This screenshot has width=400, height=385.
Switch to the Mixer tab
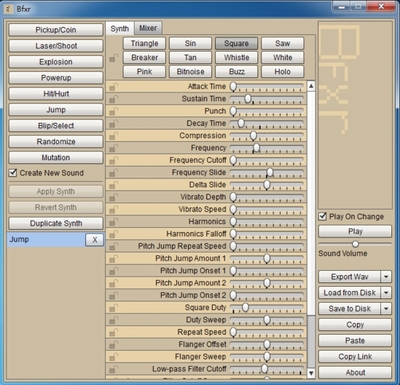[x=148, y=28]
